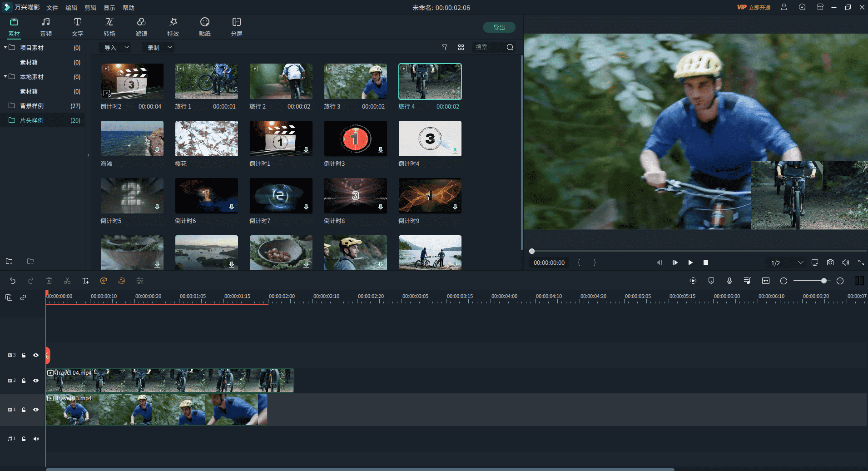Click the filter icon in media panel

(x=445, y=47)
